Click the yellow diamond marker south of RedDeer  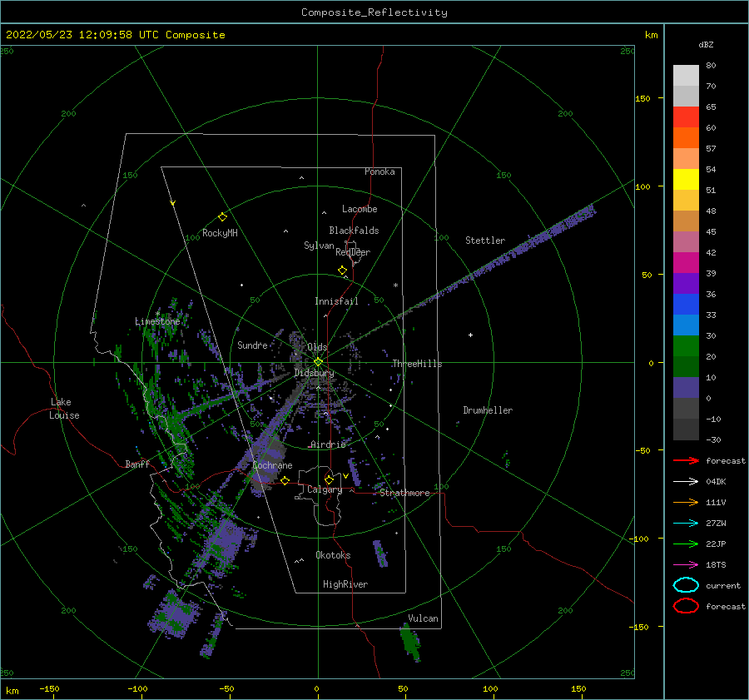click(343, 270)
